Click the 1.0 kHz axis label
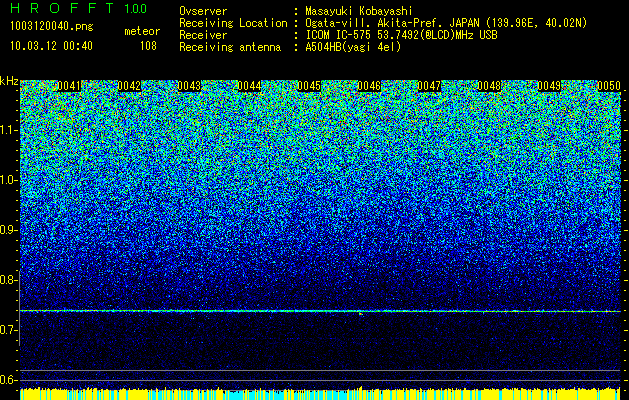This screenshot has width=629, height=400. click(8, 180)
